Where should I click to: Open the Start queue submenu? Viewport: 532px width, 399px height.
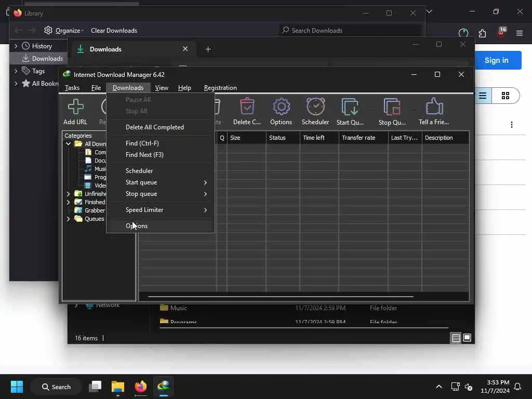[161, 182]
